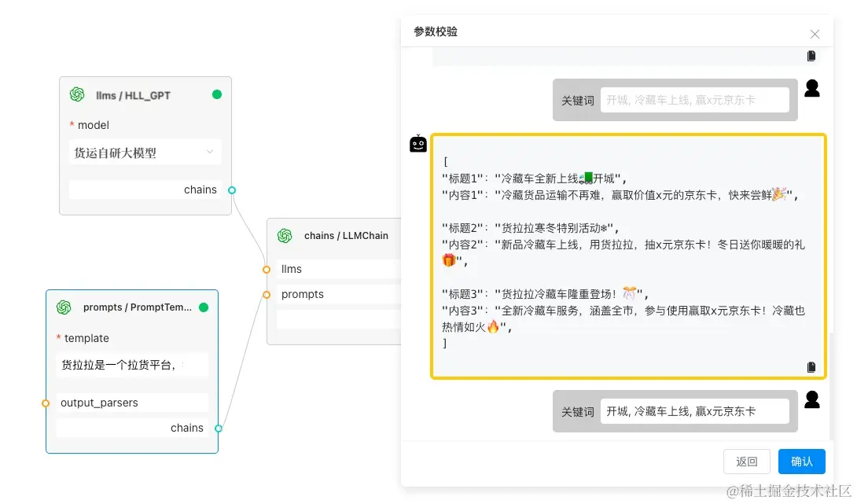The image size is (857, 504).
Task: Click response line 标题3 货拉拉冷藏车隆重登场
Action: 545,294
